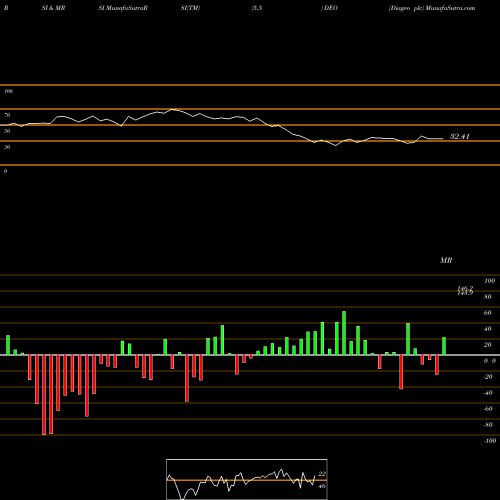Image resolution: width=500 pixels, height=500 pixels.
Task: Open the small RSI preview chart thumbnail
Action: click(247, 479)
